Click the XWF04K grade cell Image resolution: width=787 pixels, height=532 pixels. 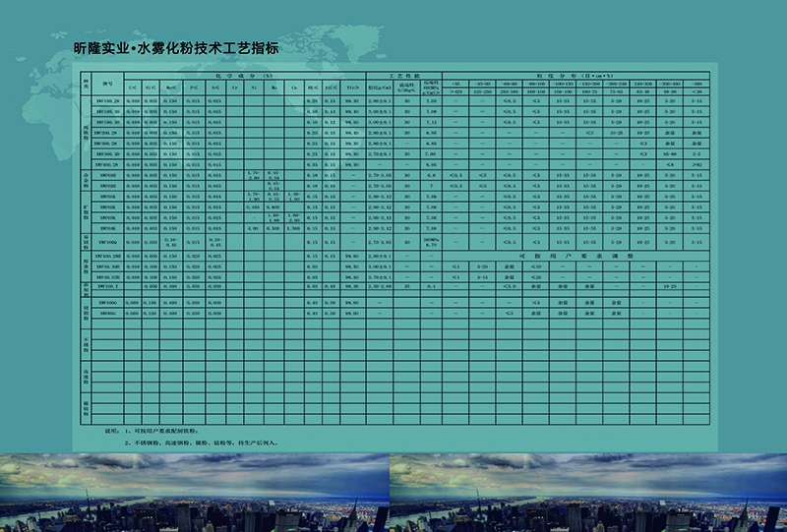tap(107, 228)
